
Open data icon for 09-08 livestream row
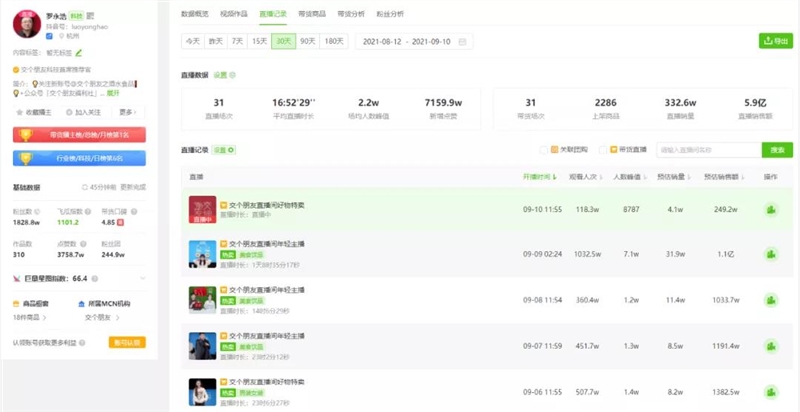tap(771, 300)
